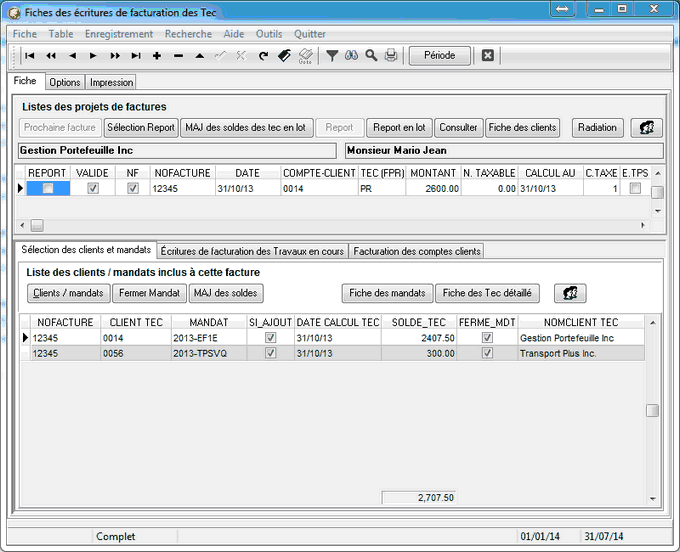Open binoculars search tool
This screenshot has width=680, height=552.
(x=351, y=56)
